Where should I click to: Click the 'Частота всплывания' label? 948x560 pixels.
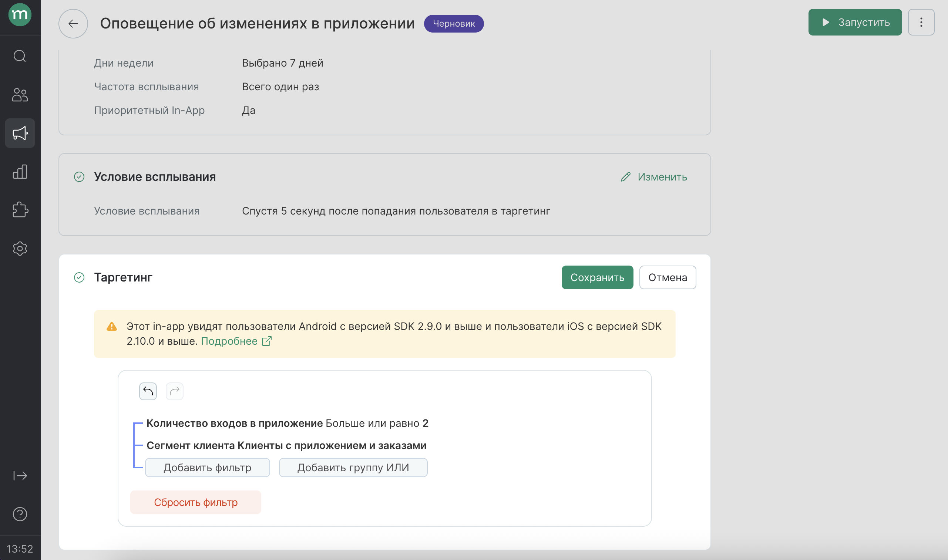tap(147, 87)
